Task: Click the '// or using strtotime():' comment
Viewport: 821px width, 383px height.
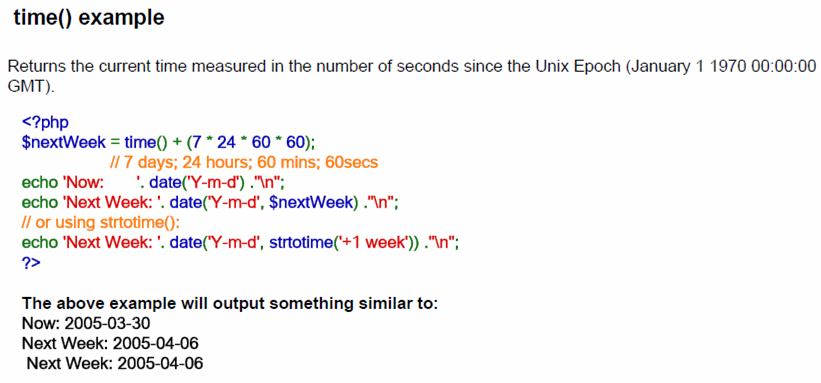Action: click(x=101, y=222)
